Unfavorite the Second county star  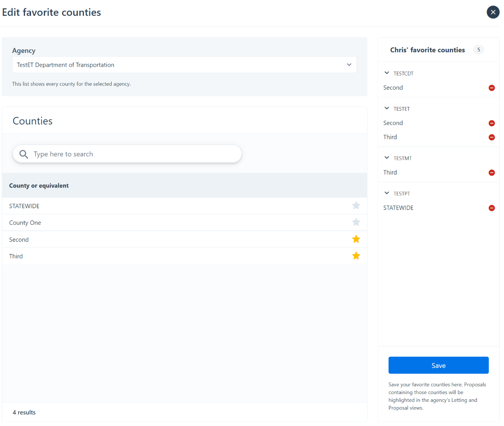click(356, 239)
